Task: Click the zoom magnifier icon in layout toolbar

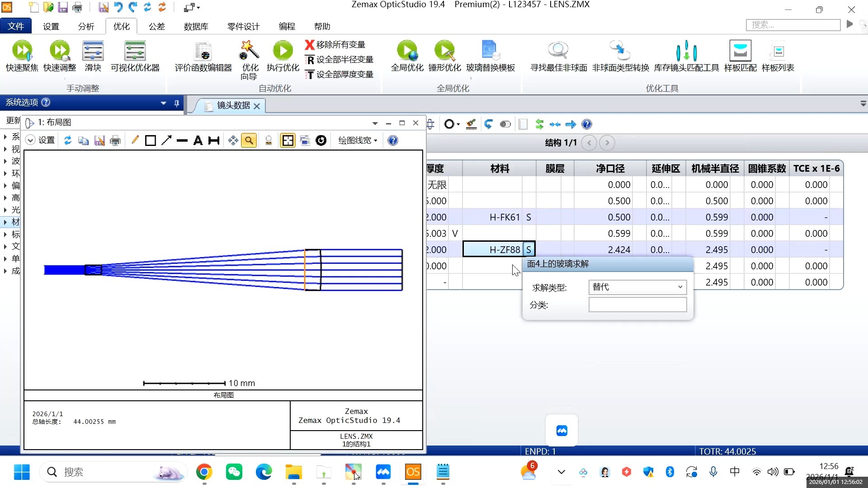Action: [249, 141]
